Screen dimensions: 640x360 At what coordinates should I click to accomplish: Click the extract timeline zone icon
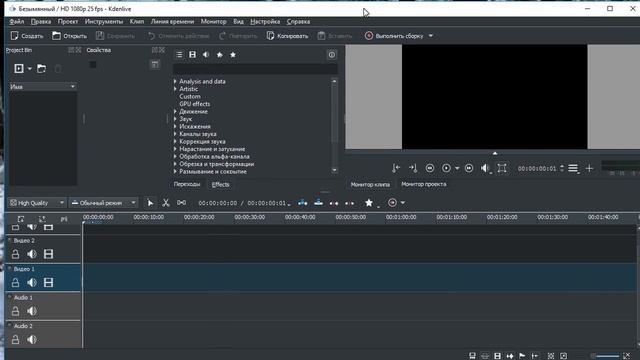point(334,203)
